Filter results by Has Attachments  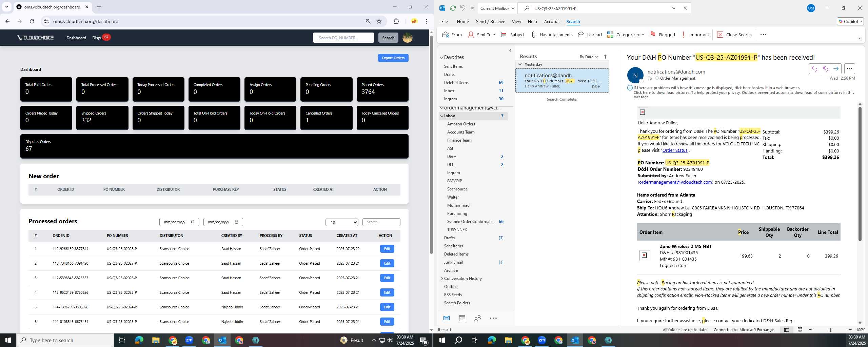point(551,35)
